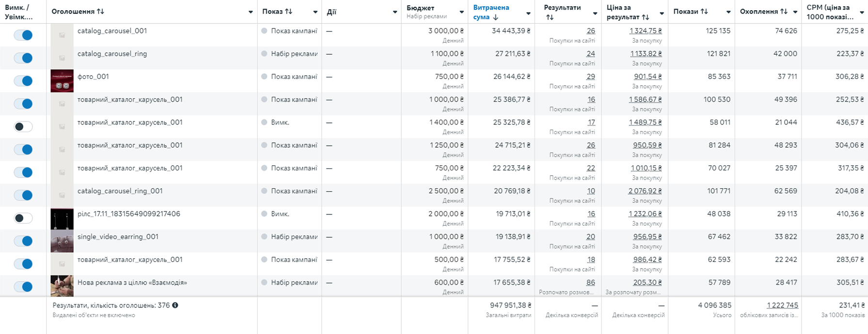
Task: Turn off the catalog_carousel_001 ad toggle
Action: (x=23, y=35)
